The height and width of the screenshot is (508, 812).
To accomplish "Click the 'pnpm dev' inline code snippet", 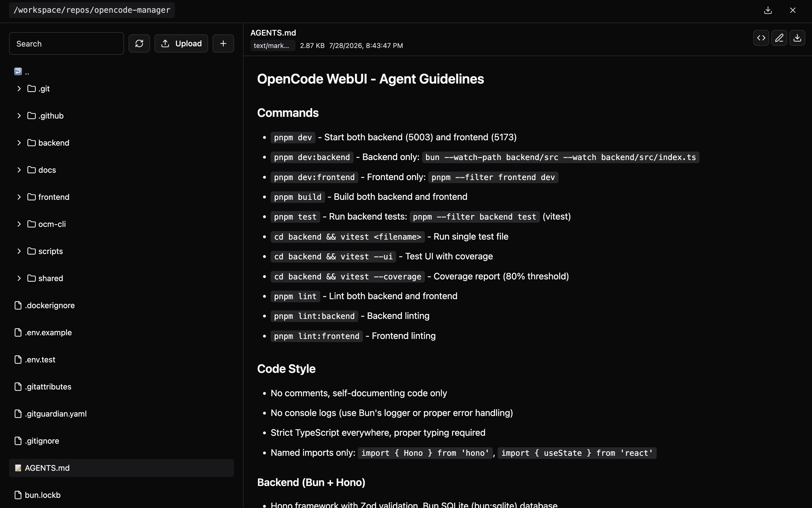I will coord(293,137).
